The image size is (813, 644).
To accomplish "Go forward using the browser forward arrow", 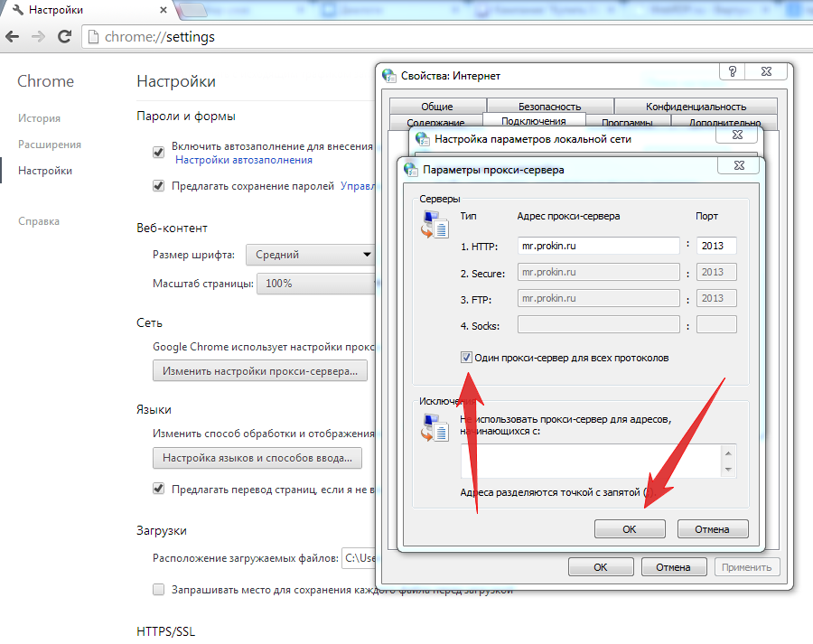I will [38, 36].
